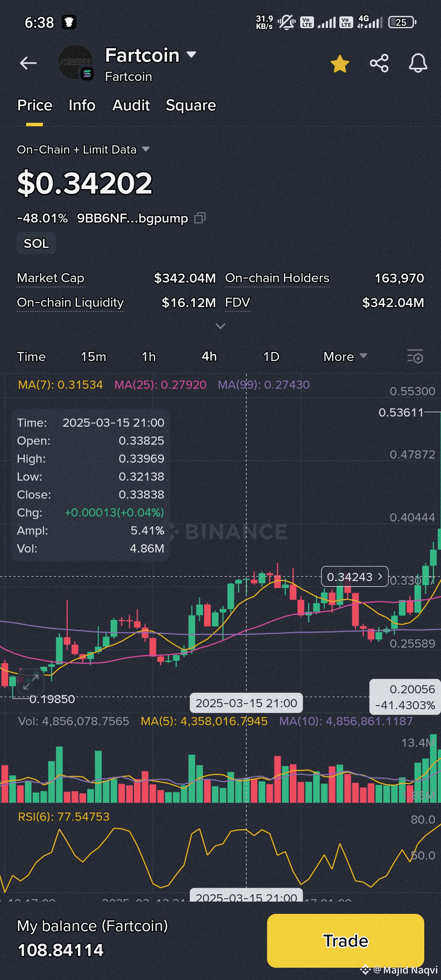Tap On-chain Liquidity label

(70, 303)
